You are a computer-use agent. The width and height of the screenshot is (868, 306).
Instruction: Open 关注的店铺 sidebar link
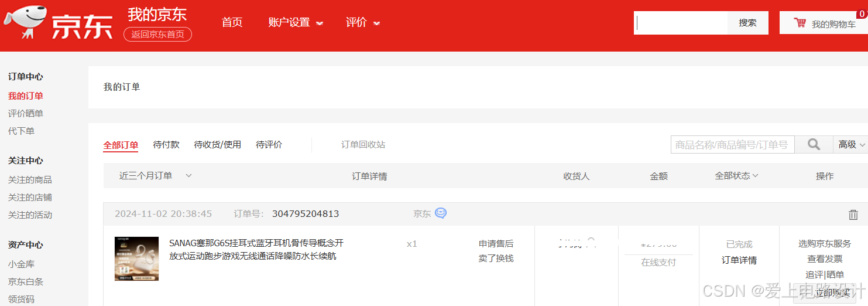[x=30, y=197]
